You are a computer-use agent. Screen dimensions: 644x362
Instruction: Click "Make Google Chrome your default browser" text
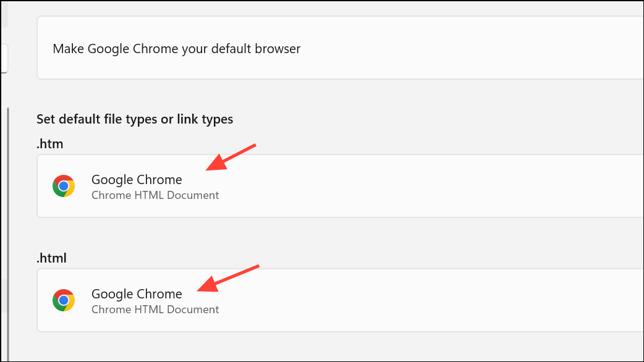pyautogui.click(x=176, y=48)
